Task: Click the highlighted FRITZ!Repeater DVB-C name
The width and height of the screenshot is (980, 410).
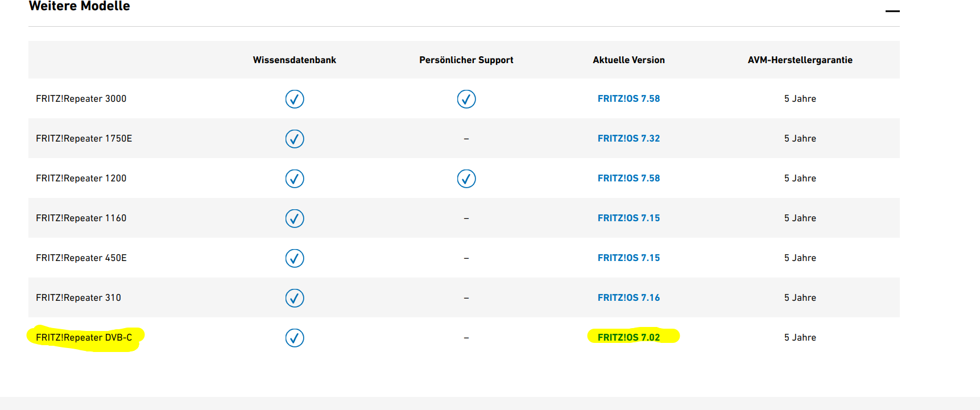Action: point(84,338)
